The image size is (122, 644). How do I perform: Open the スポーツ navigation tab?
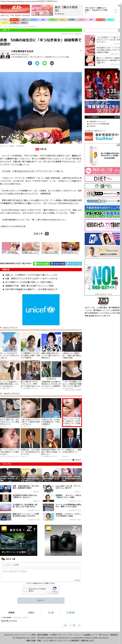[52, 19]
